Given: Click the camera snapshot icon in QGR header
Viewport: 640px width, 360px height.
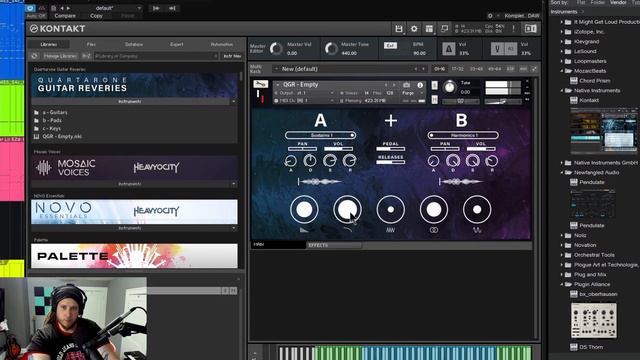Looking at the screenshot, I should click(406, 85).
